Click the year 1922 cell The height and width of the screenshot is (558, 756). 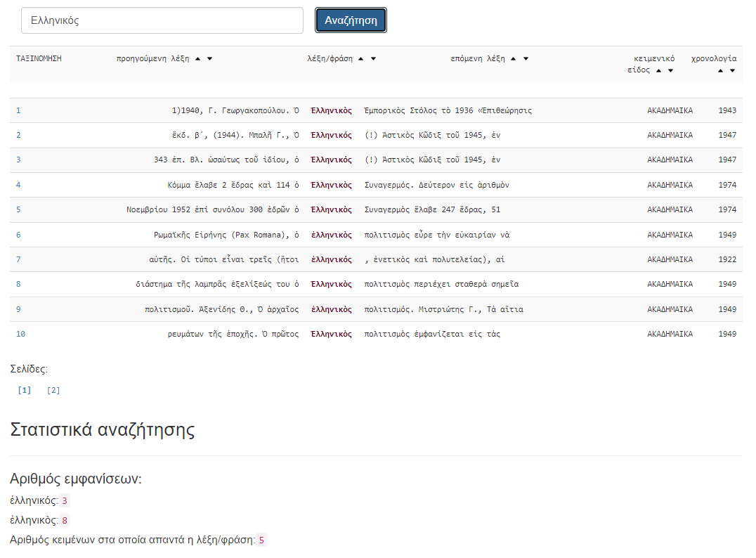[x=727, y=259]
